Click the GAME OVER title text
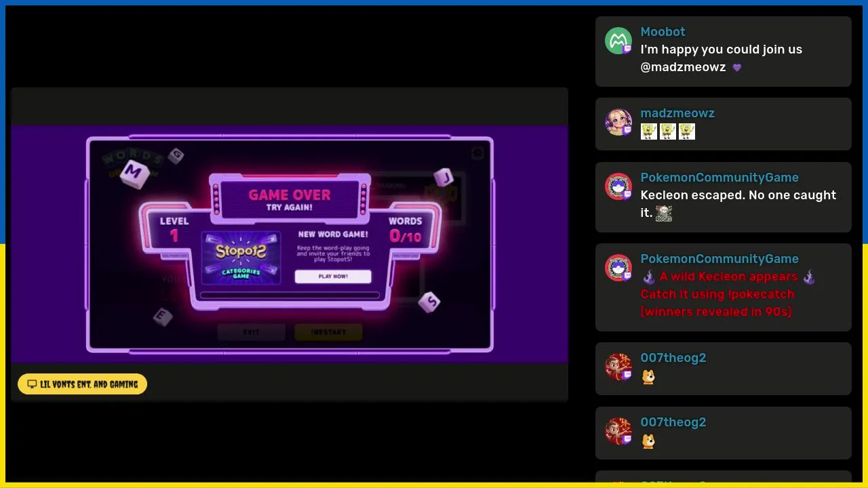The width and height of the screenshot is (868, 488). tap(290, 195)
